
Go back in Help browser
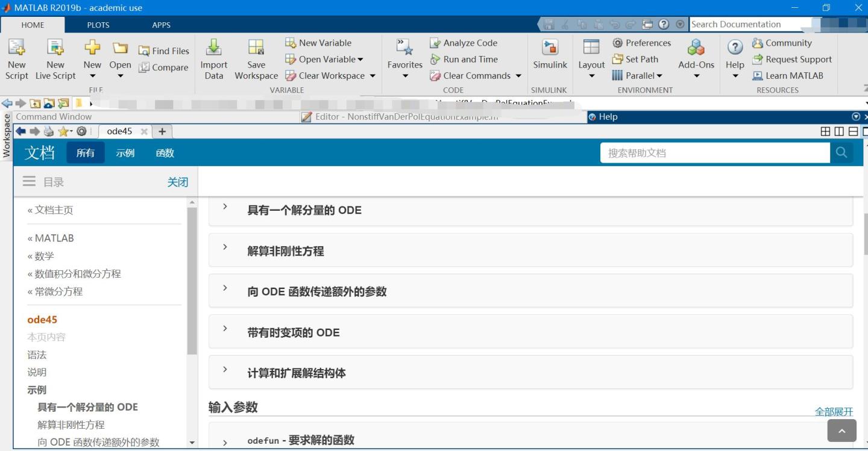(20, 131)
